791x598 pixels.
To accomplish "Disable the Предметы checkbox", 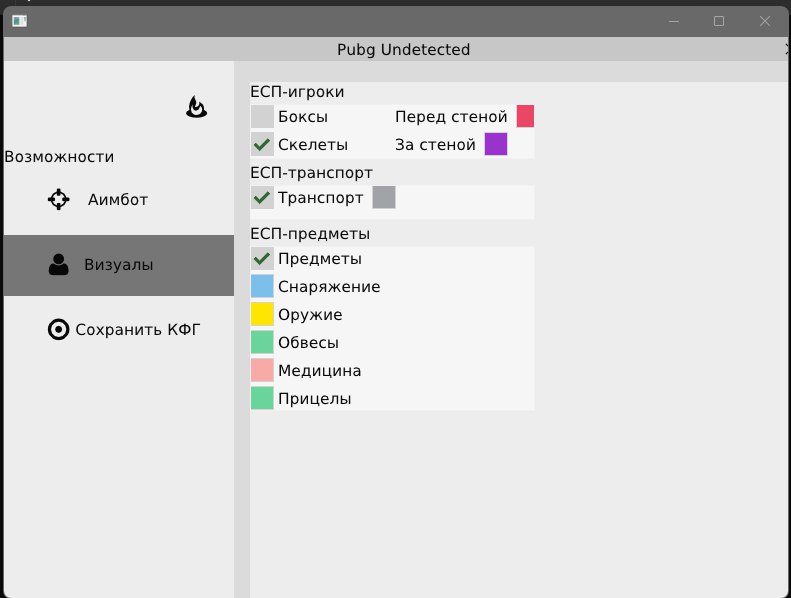I will pyautogui.click(x=262, y=259).
